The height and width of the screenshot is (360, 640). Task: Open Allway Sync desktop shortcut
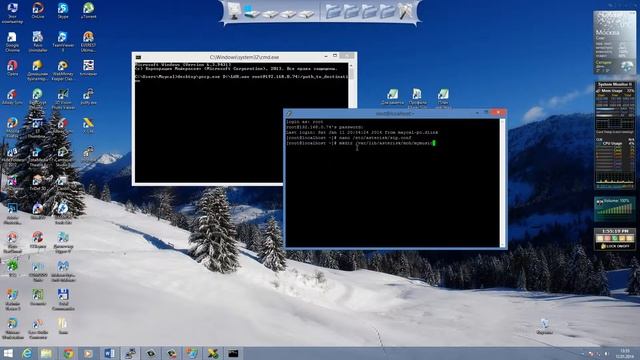12,97
